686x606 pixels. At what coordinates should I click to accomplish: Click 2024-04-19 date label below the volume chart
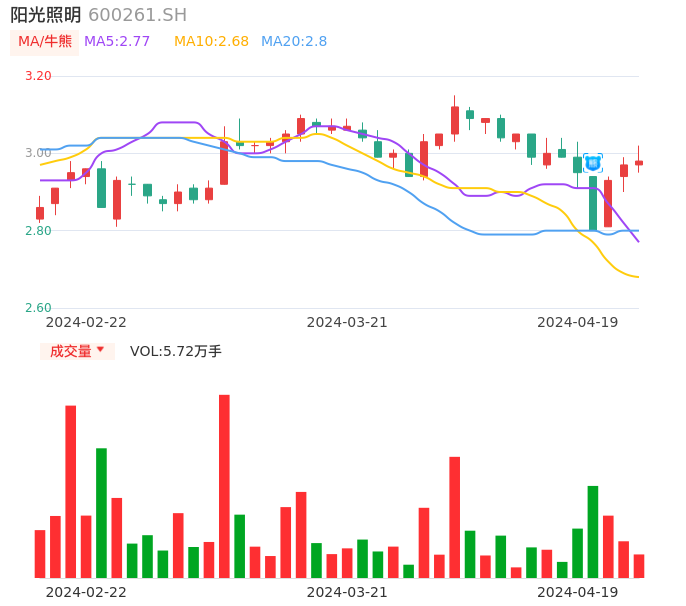point(578,592)
